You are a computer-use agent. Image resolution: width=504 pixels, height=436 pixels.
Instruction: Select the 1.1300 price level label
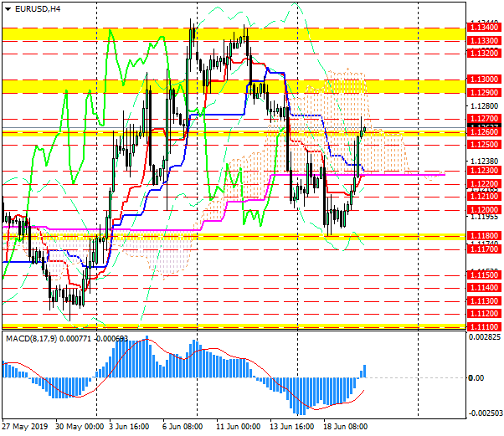point(484,80)
